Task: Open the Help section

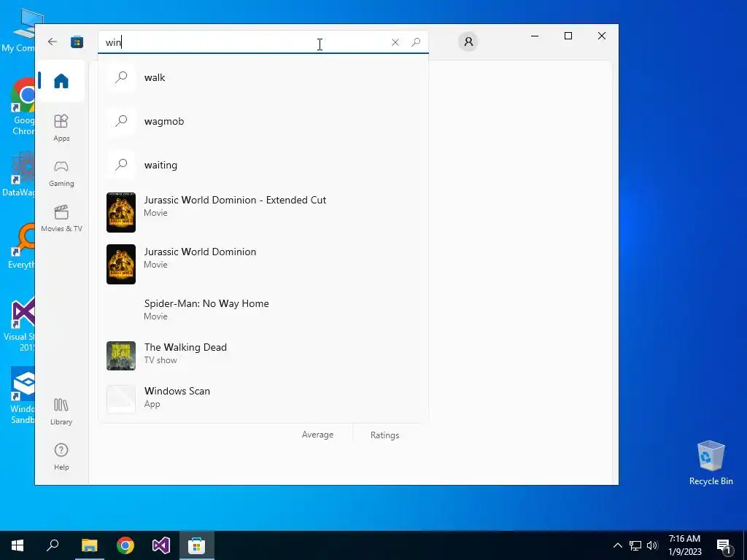Action: 61,456
